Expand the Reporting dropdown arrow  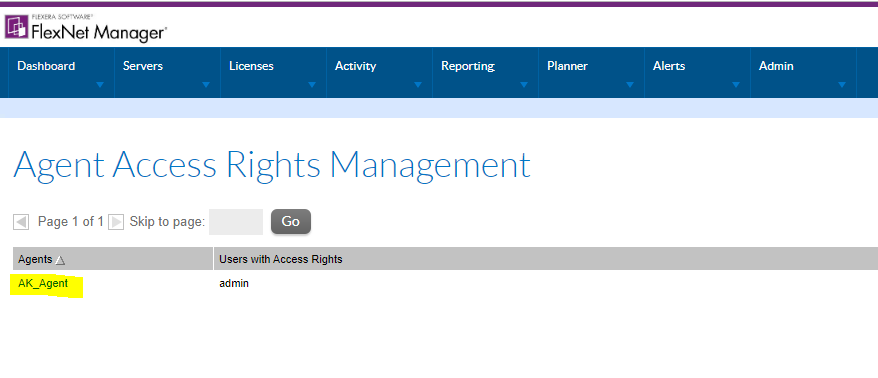pyautogui.click(x=524, y=85)
